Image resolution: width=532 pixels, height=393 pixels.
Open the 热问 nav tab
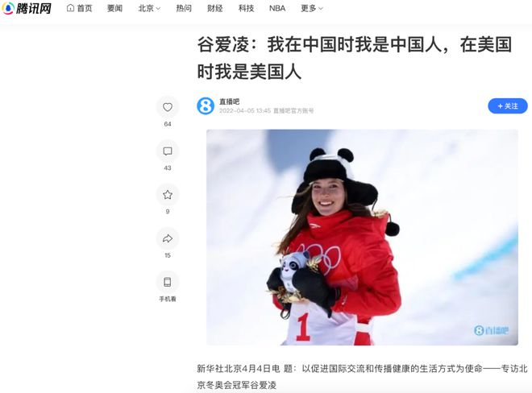coord(184,8)
